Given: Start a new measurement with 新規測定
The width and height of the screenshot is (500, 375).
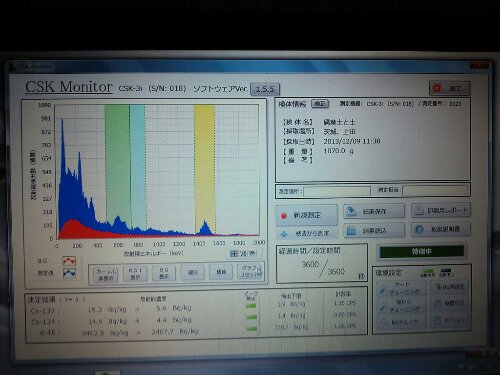Looking at the screenshot, I should click(x=306, y=215).
